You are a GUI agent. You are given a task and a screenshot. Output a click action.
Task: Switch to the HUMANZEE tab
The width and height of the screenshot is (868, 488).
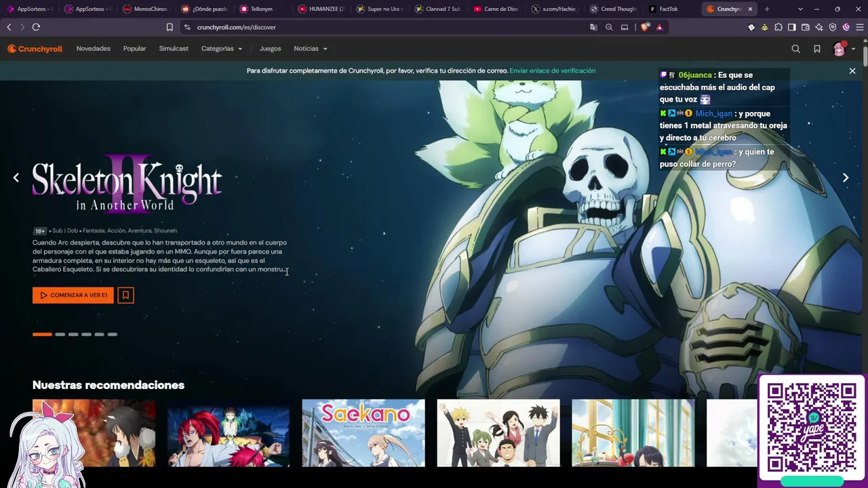coord(321,9)
